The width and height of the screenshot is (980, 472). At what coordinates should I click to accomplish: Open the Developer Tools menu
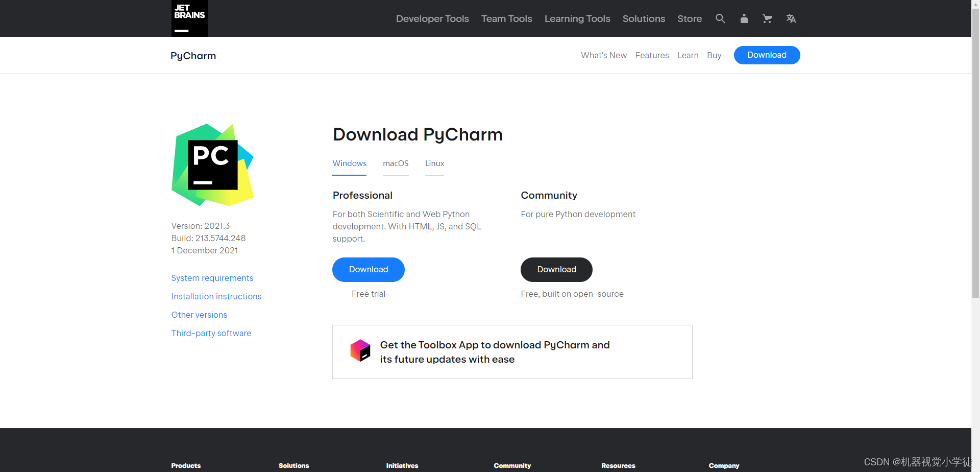(x=432, y=19)
